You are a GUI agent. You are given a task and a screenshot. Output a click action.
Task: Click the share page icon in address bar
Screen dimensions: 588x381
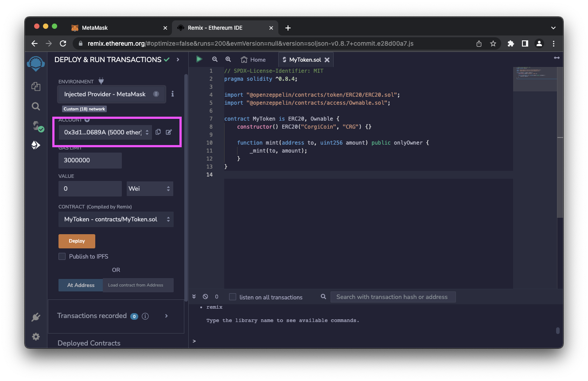coord(479,43)
